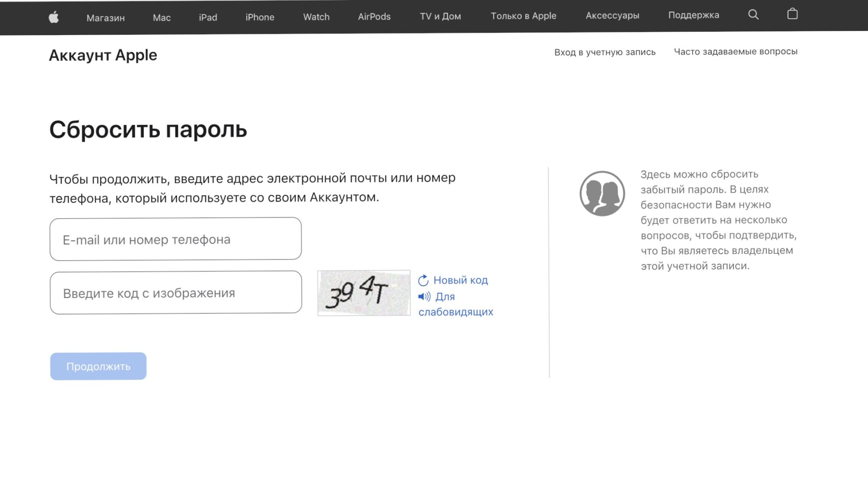Open the Аксессуары menu item

click(612, 15)
